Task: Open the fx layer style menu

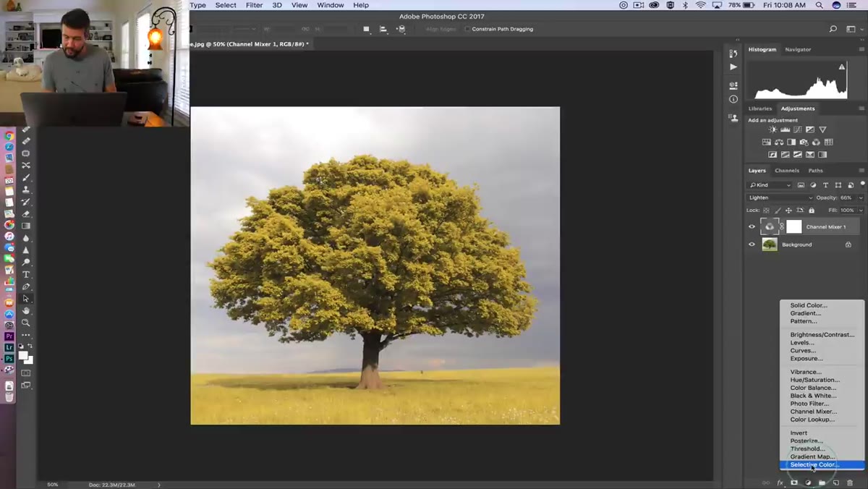Action: point(780,482)
